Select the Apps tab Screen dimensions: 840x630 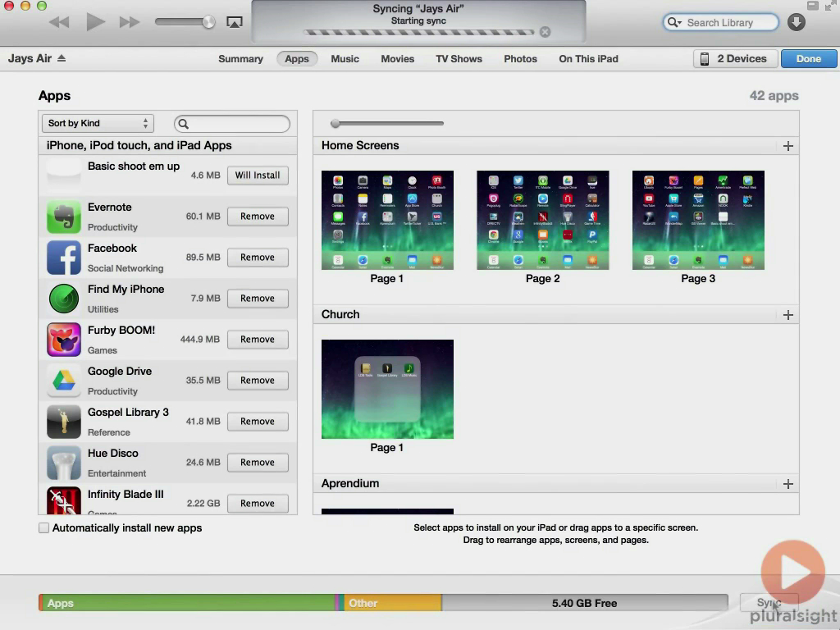[x=297, y=59]
